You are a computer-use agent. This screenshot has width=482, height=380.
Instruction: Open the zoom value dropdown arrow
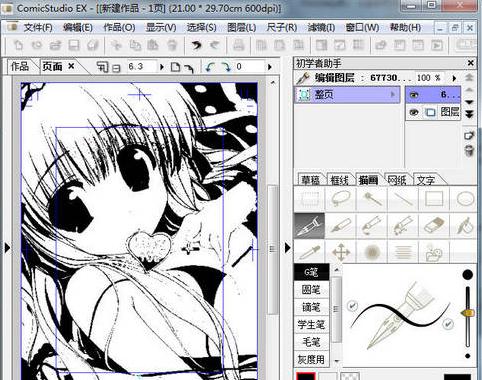click(162, 67)
